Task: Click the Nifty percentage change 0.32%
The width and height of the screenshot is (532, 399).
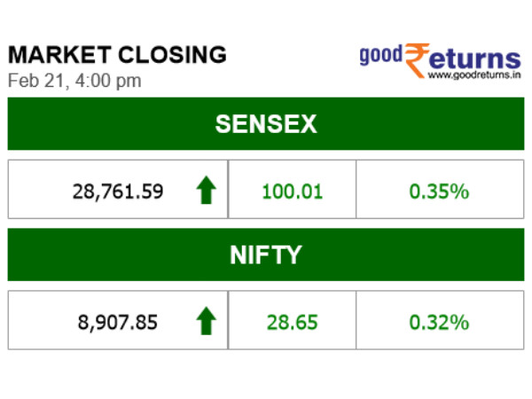Action: [439, 321]
